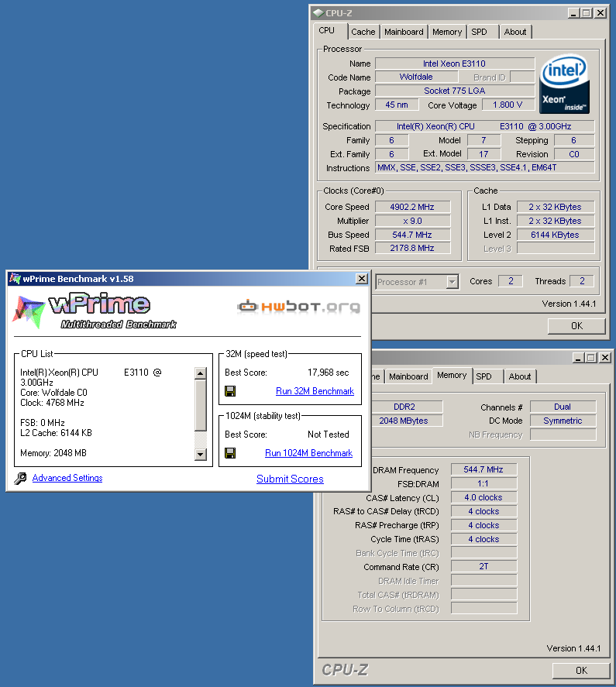Click the Core Voltage value 1.800 V
Image resolution: width=616 pixels, height=687 pixels.
point(508,105)
